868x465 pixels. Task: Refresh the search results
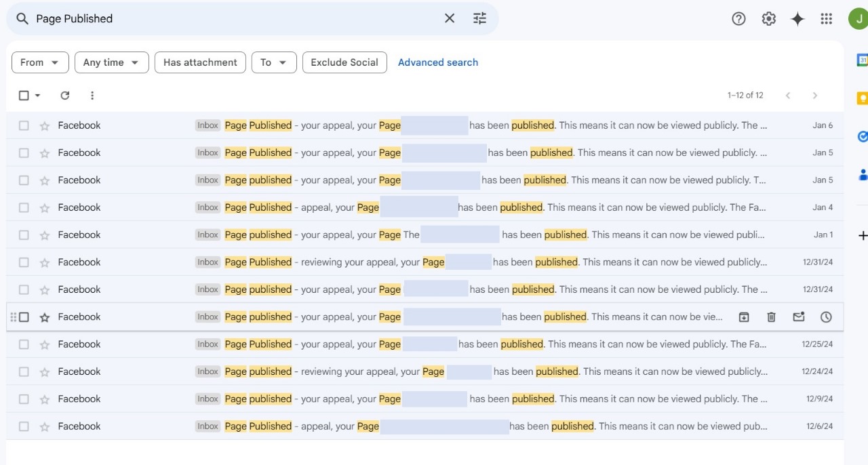pyautogui.click(x=65, y=96)
